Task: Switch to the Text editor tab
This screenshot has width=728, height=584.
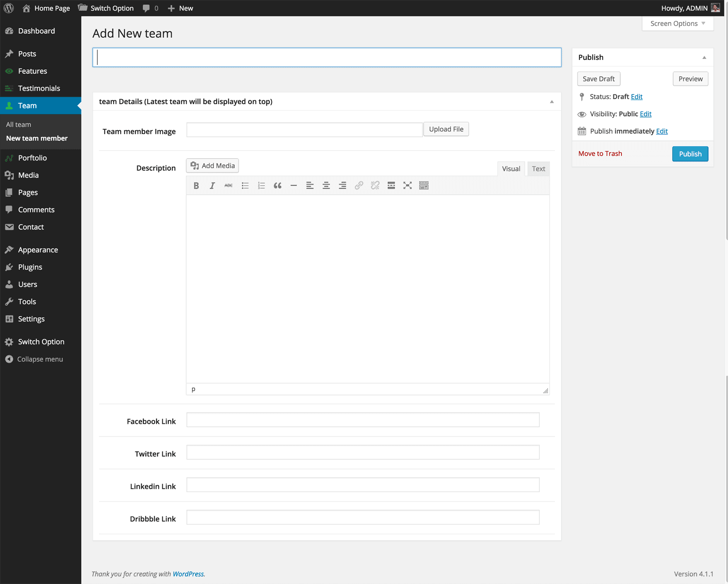Action: pos(538,169)
